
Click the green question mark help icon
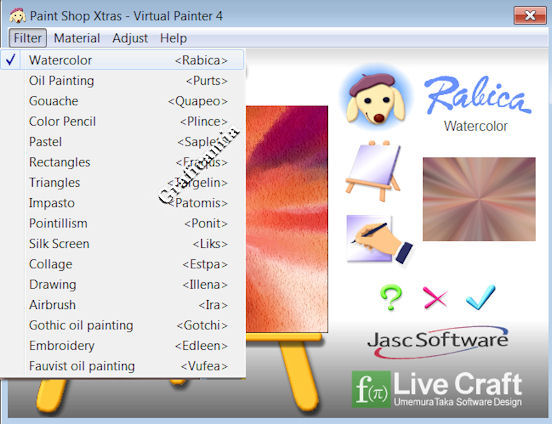391,298
